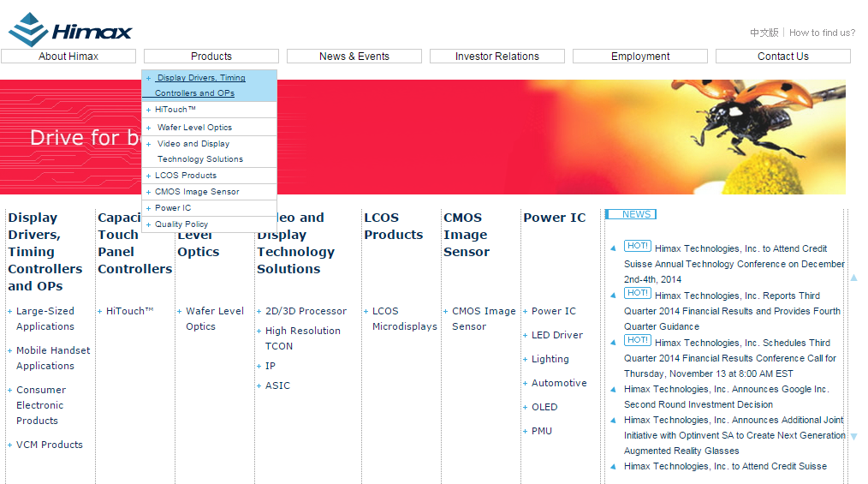The image size is (868, 484).
Task: Select Display Drivers, Timing Controllers and OPs dropdown item
Action: [209, 86]
